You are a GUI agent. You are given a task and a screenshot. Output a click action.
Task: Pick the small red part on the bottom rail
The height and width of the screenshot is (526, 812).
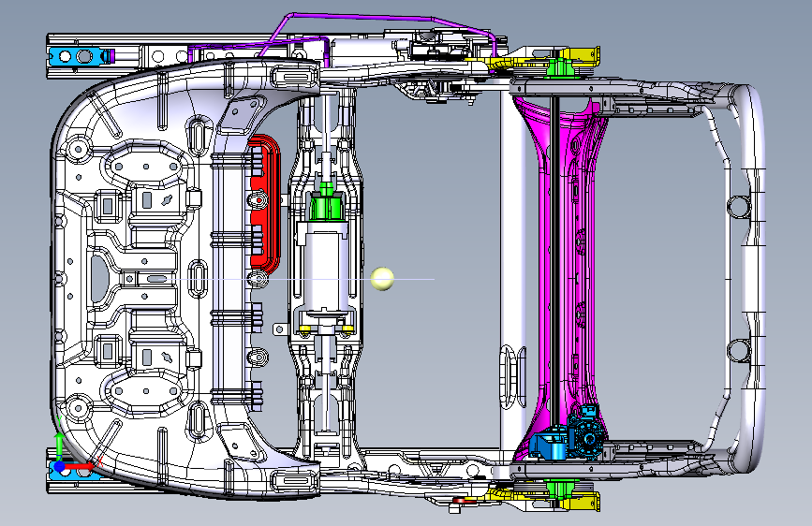[463, 501]
